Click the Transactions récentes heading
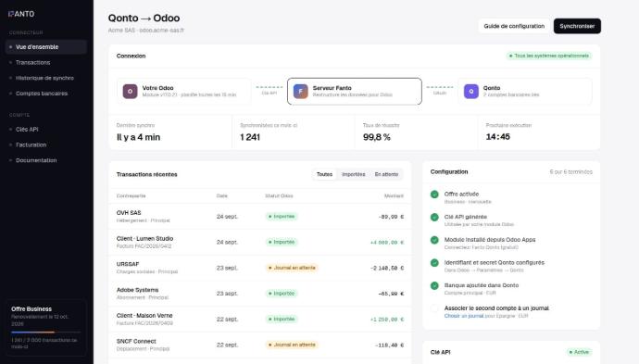639x364 pixels. point(146,174)
